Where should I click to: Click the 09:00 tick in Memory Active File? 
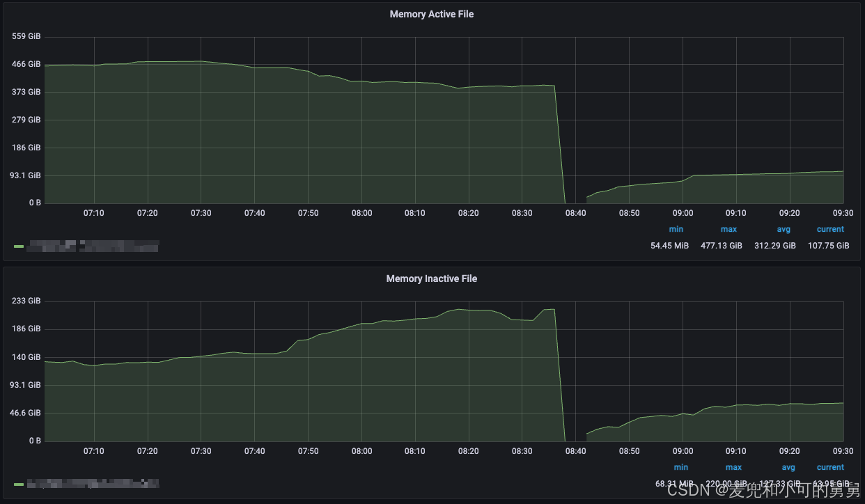click(x=683, y=213)
